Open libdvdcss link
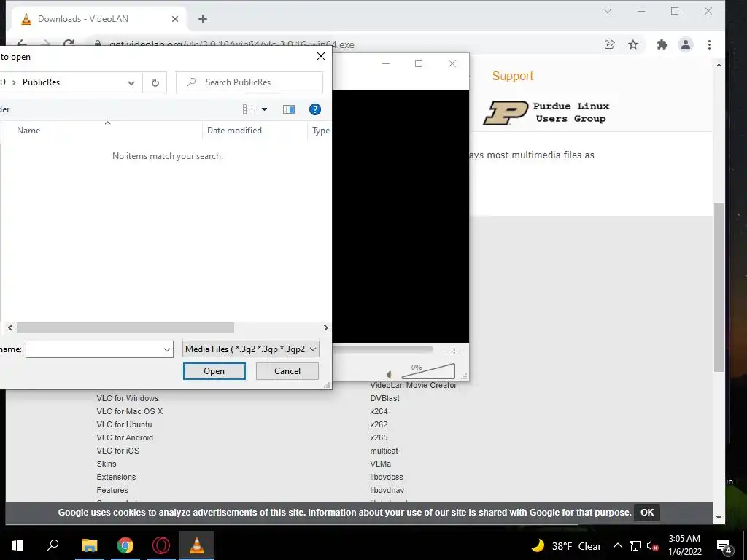This screenshot has height=560, width=747. [387, 477]
